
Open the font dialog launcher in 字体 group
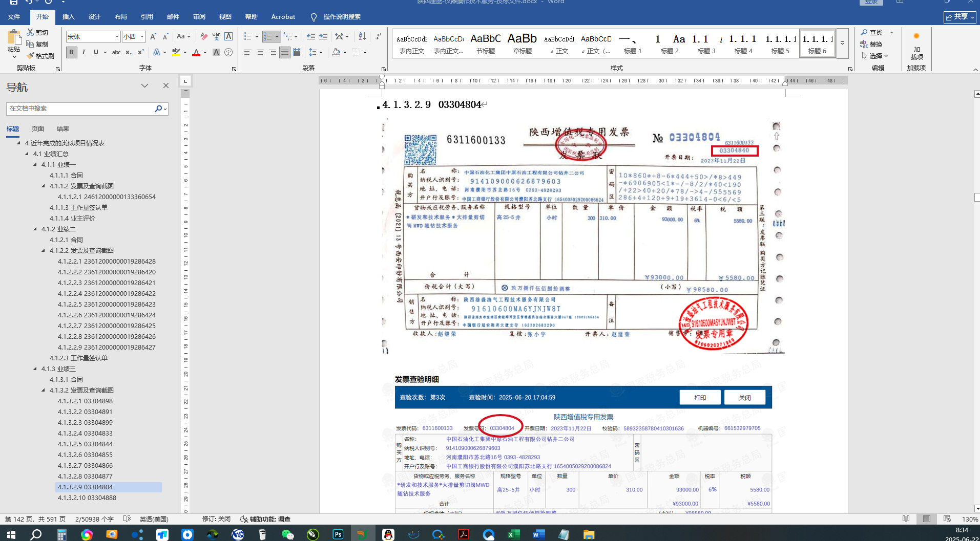coord(234,69)
